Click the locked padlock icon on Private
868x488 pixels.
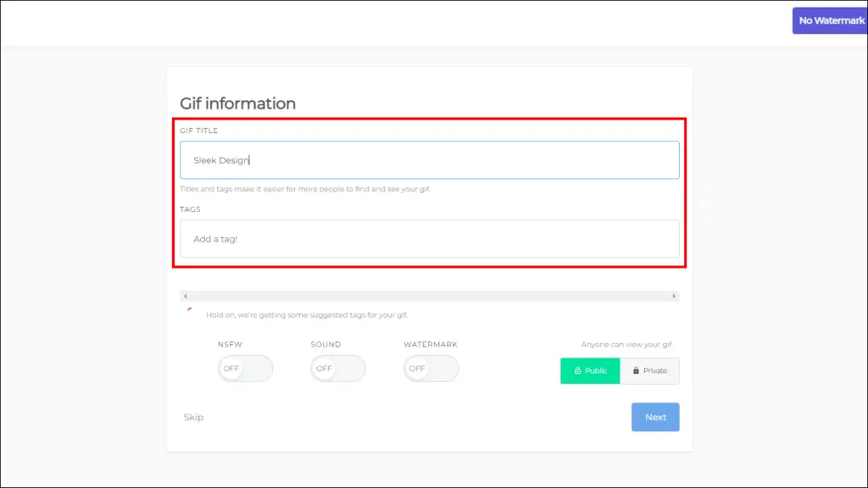click(636, 371)
